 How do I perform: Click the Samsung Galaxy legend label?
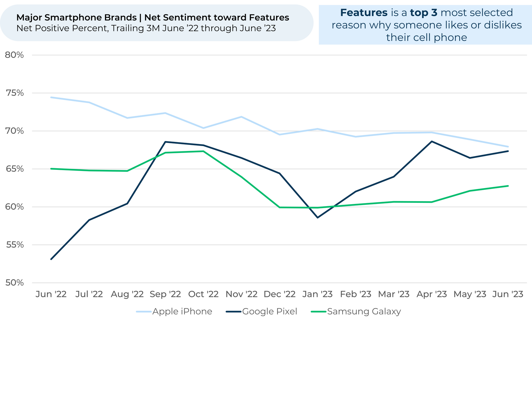(x=364, y=312)
